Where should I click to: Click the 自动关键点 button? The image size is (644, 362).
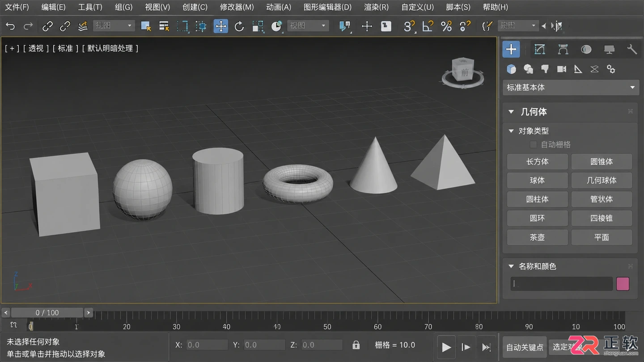coord(525,347)
